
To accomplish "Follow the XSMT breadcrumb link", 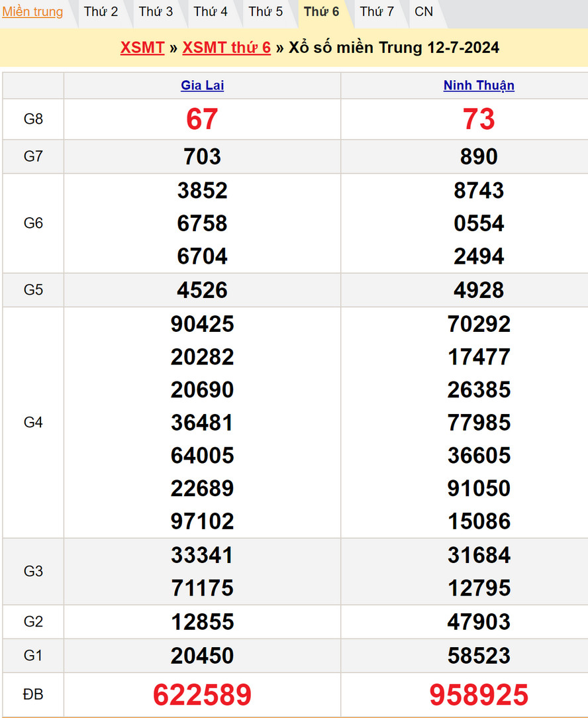I will [142, 48].
